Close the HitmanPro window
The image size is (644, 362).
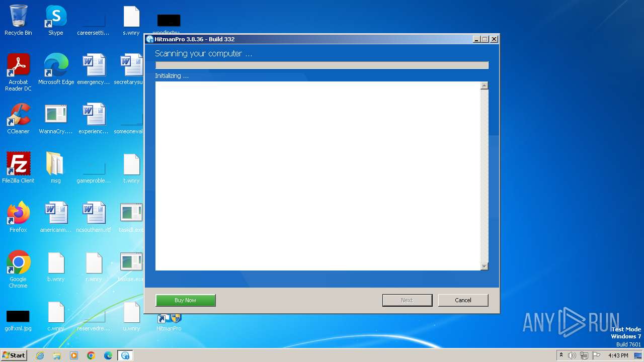pos(494,39)
